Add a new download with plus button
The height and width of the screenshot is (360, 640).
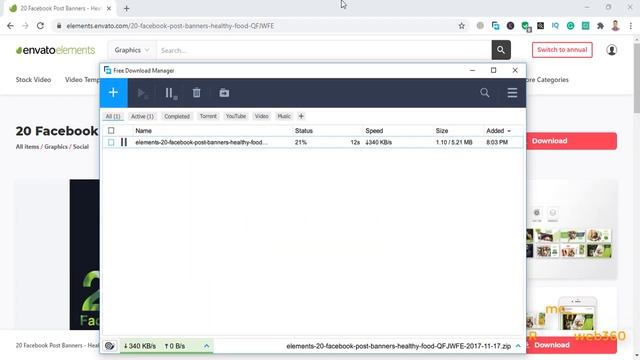pyautogui.click(x=113, y=93)
